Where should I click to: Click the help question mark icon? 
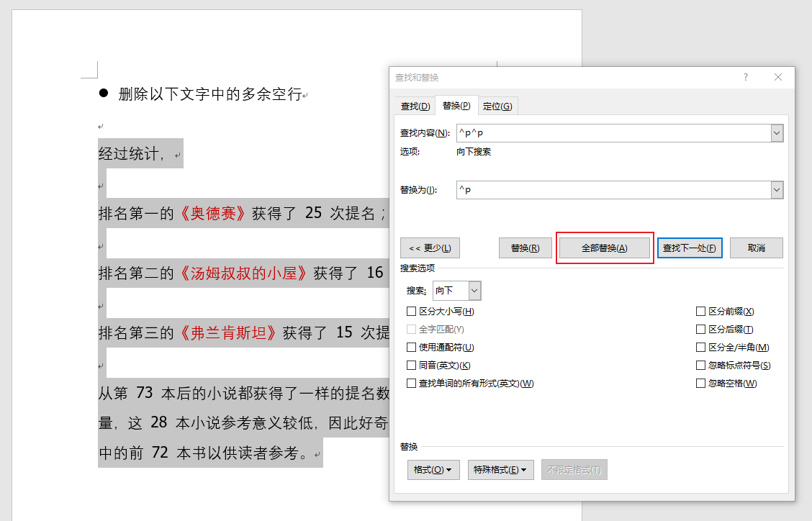746,77
